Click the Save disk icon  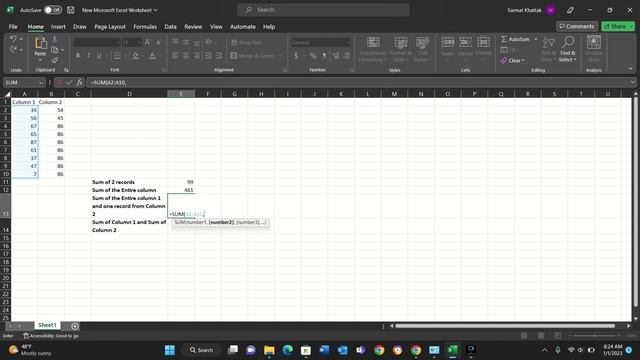71,10
